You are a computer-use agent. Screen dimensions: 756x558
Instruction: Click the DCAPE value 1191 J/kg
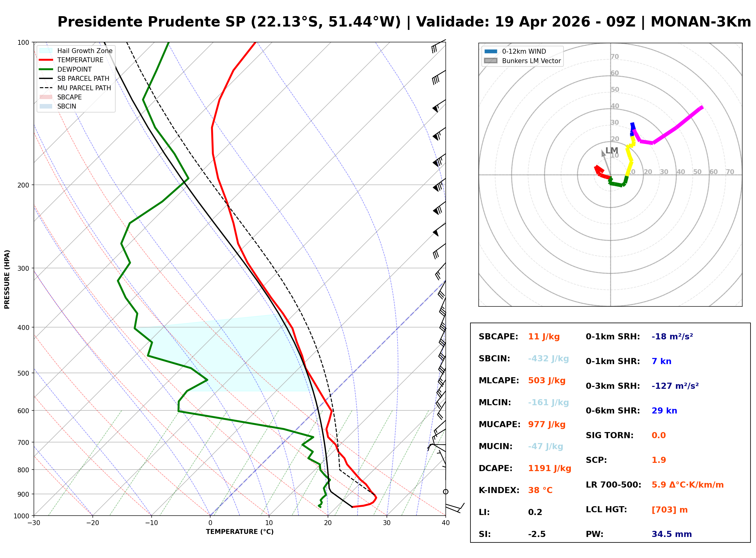(550, 469)
